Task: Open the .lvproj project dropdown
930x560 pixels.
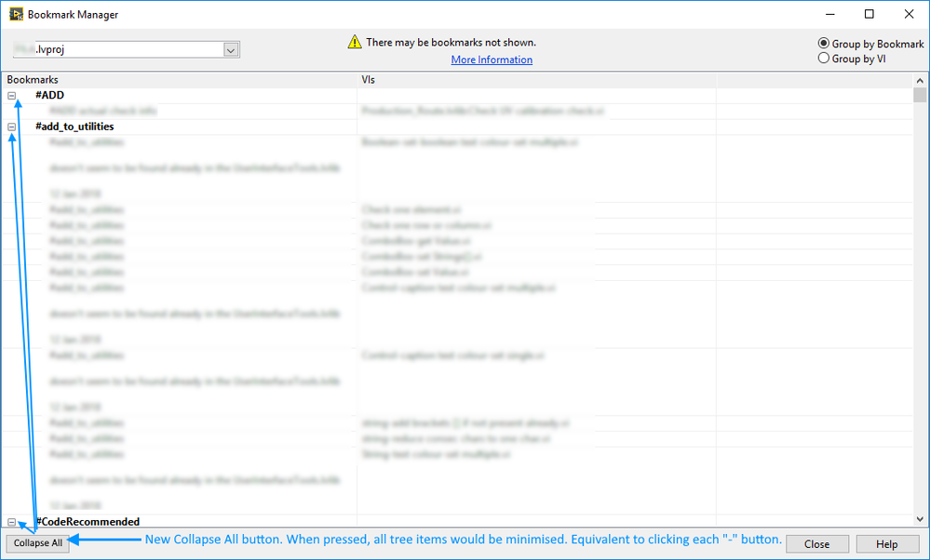Action: [231, 50]
